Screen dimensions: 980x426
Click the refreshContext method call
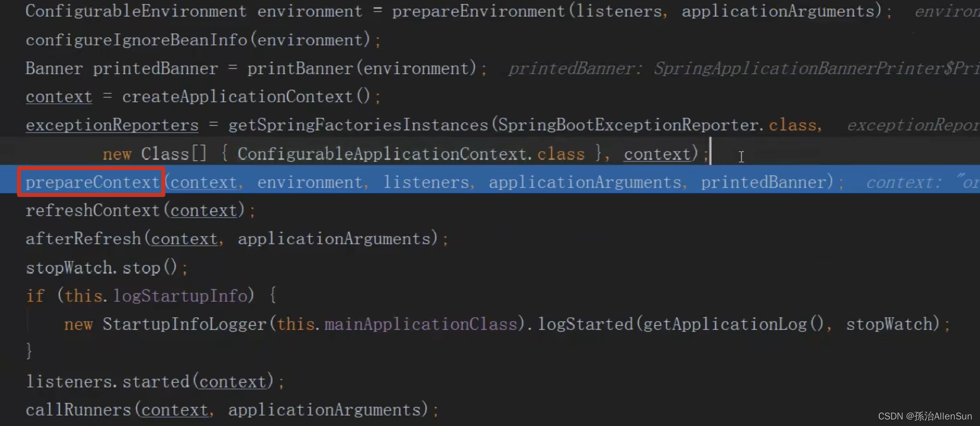click(93, 211)
